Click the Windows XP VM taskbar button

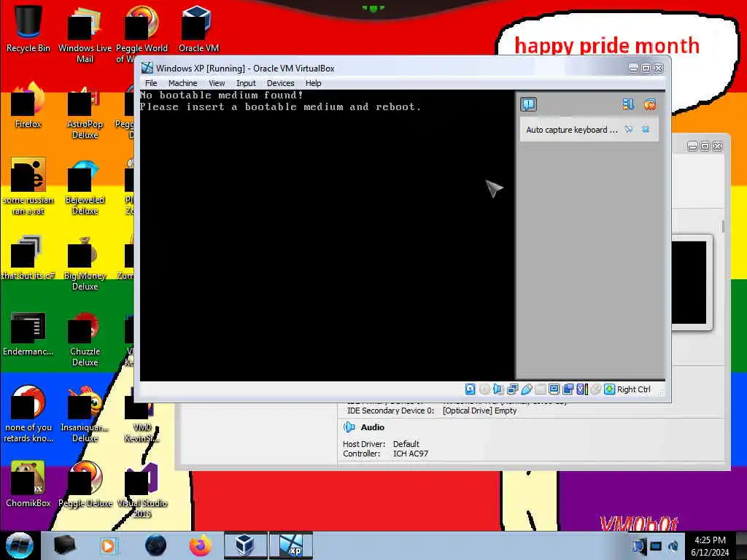point(290,545)
